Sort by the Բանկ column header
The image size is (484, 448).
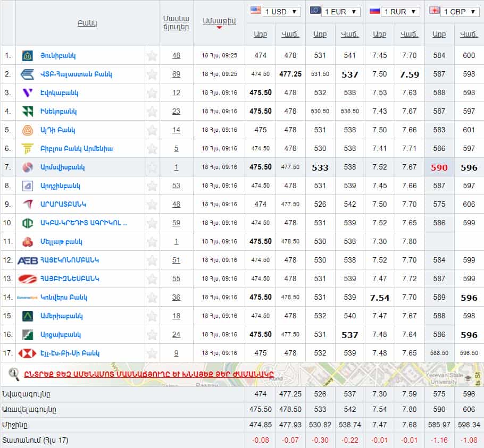coord(87,23)
